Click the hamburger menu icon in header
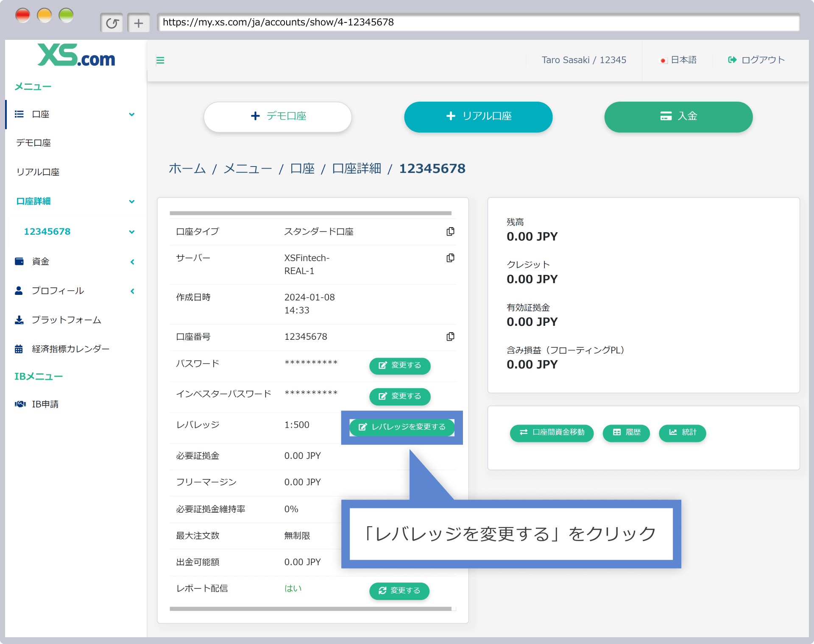This screenshot has height=644, width=814. (160, 60)
